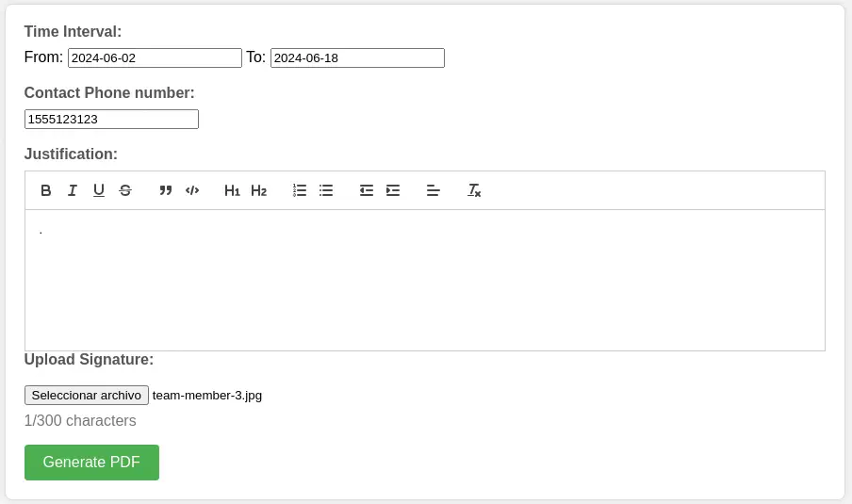Enable italic text style

pos(73,190)
